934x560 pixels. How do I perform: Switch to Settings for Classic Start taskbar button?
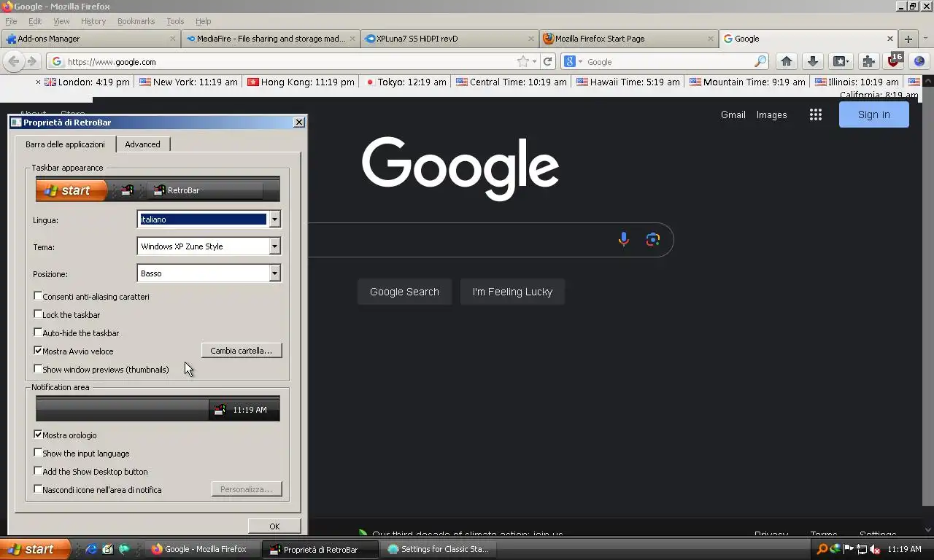439,549
